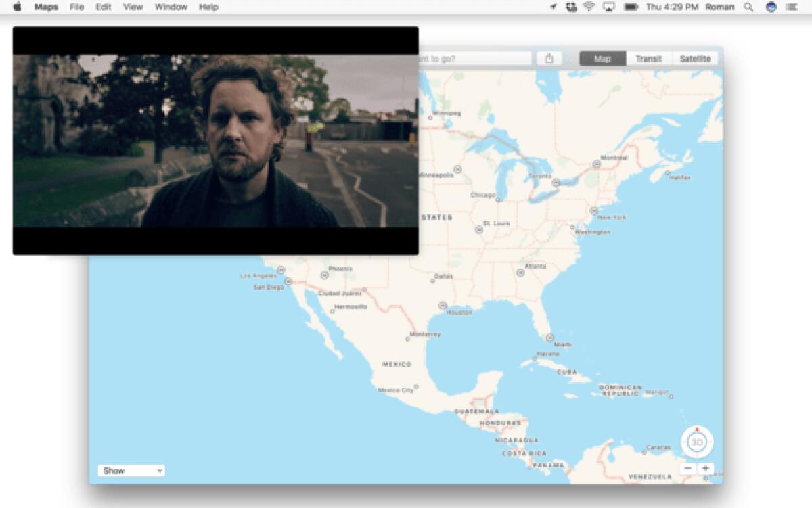Open the Window menu
Viewport: 812px width, 508px height.
[x=171, y=7]
